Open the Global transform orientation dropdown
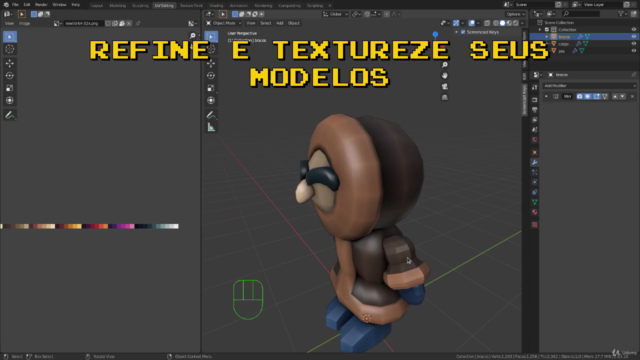 tap(336, 14)
